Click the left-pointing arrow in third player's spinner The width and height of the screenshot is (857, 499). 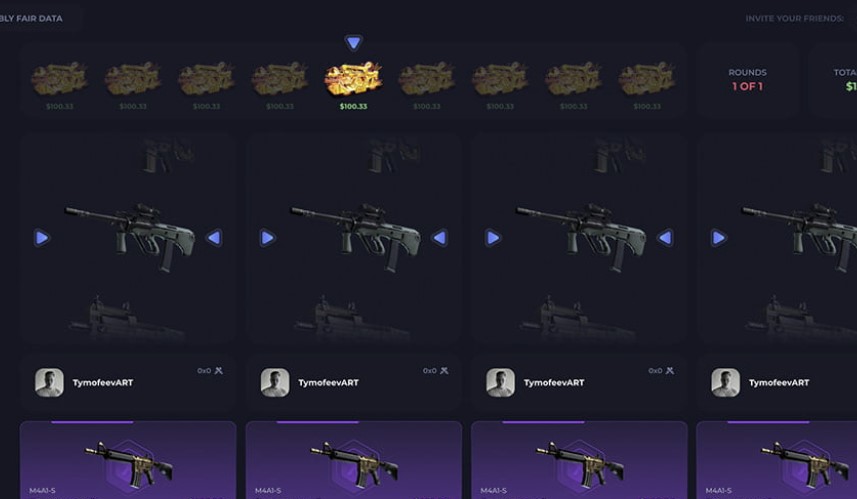[x=665, y=238]
